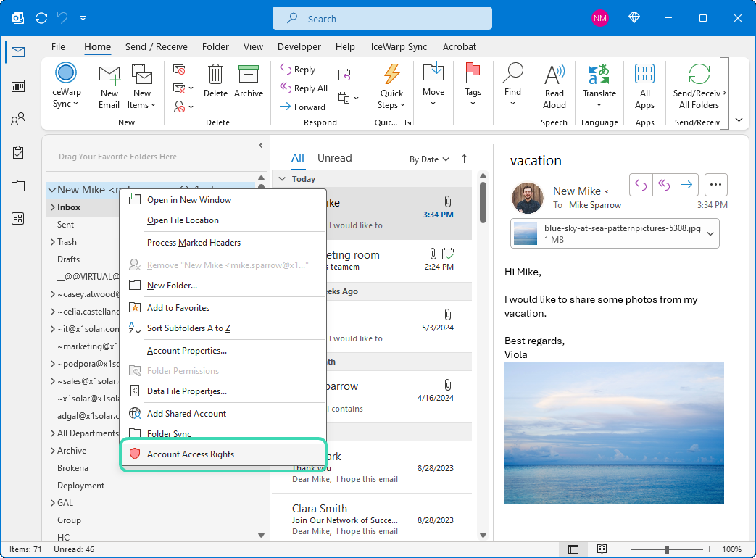Screen dimensions: 756x558
Task: Open the People contacts view
Action: pyautogui.click(x=18, y=119)
